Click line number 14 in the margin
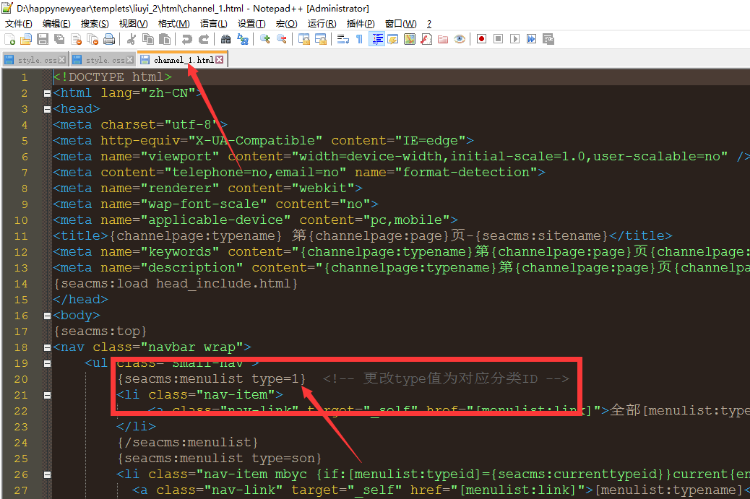This screenshot has height=499, width=750. (21, 284)
